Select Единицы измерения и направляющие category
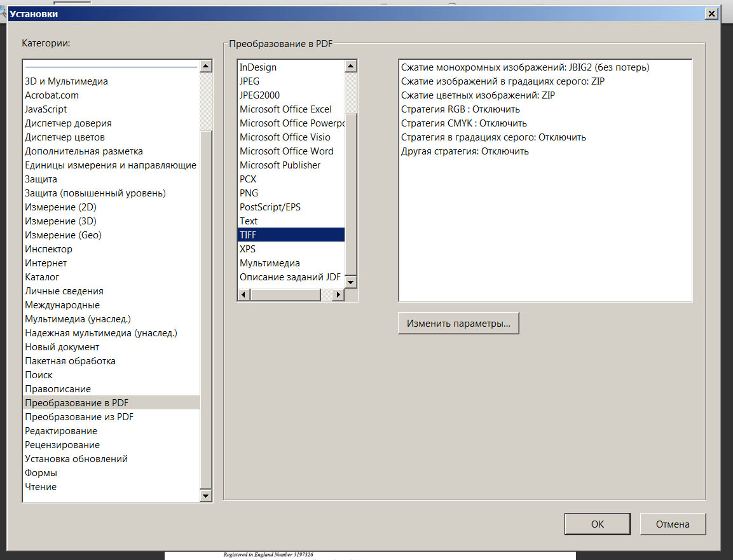 point(111,165)
